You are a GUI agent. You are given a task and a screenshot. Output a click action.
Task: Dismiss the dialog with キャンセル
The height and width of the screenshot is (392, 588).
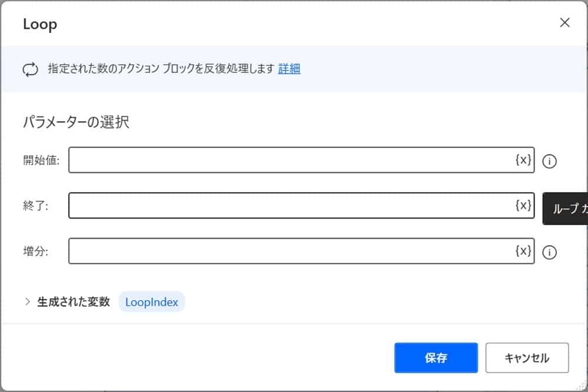pyautogui.click(x=526, y=357)
